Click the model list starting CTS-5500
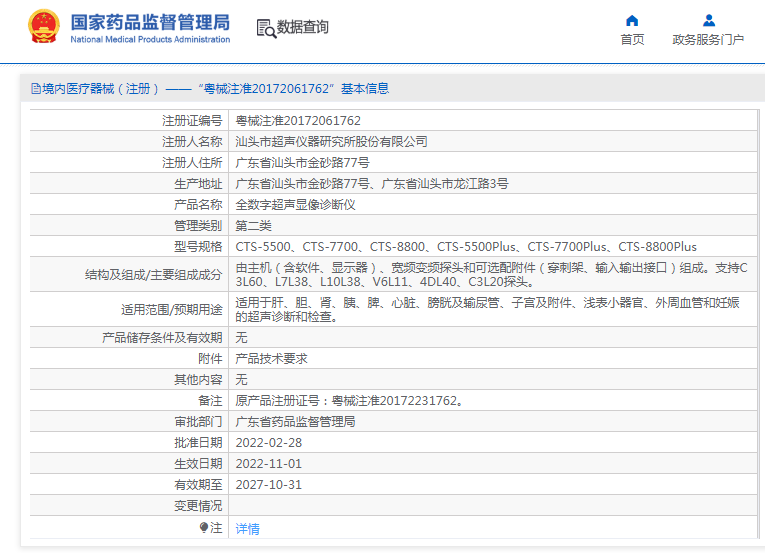765x553 pixels. [x=466, y=246]
